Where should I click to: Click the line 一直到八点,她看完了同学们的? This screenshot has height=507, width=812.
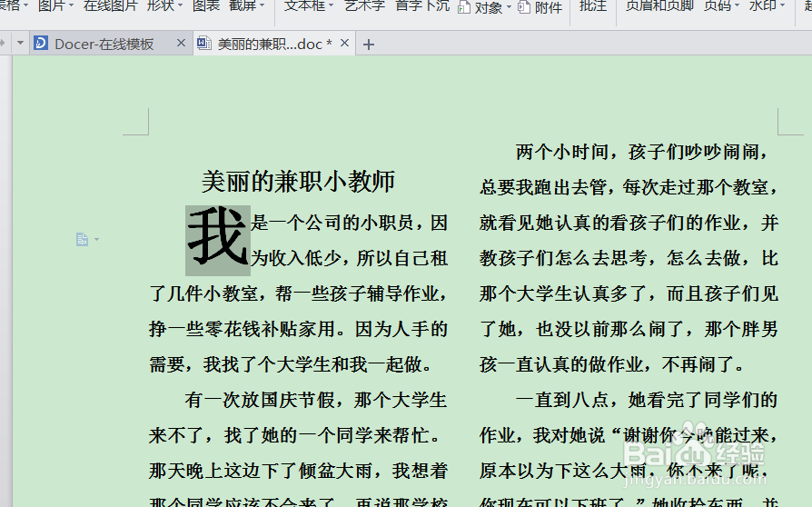point(647,400)
